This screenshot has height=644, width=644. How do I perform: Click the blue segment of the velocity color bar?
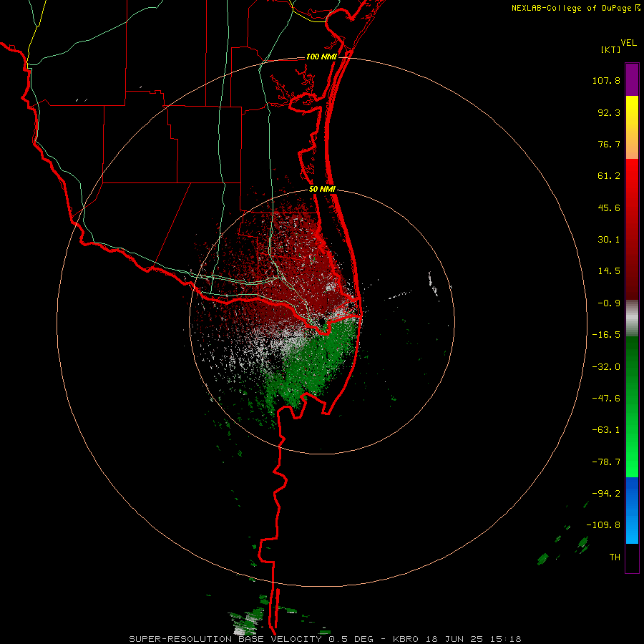point(632,510)
